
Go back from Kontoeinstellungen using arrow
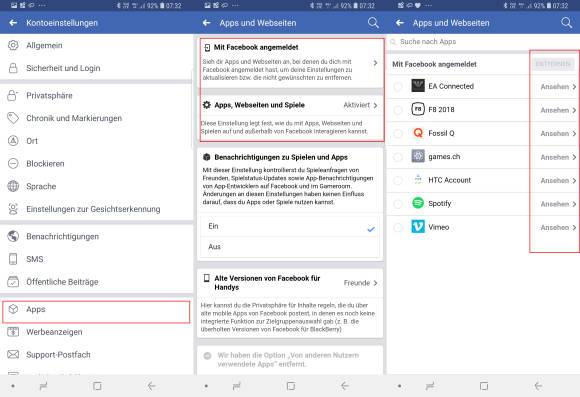tap(13, 23)
